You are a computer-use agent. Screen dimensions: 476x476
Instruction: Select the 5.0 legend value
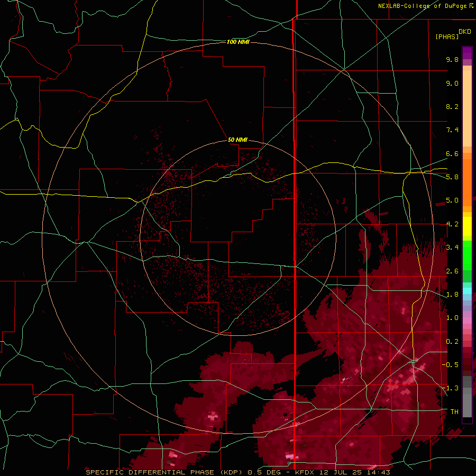(452, 200)
